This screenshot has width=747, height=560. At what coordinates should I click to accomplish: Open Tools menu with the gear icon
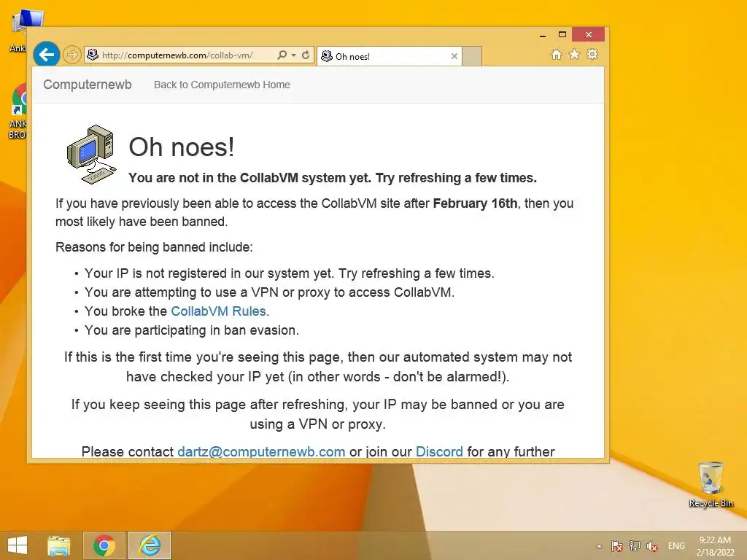coord(592,54)
